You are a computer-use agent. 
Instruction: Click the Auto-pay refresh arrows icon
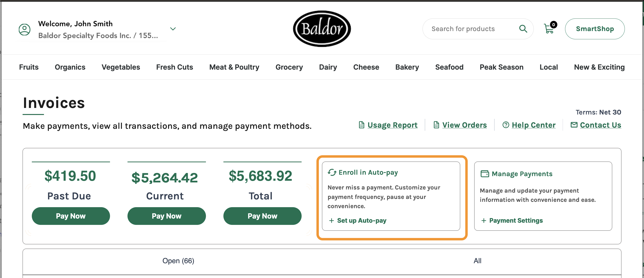332,172
